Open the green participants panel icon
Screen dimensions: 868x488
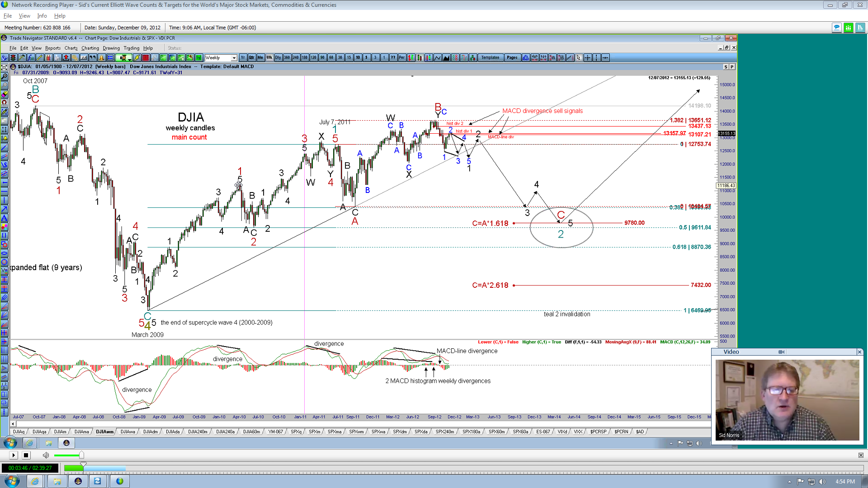point(849,28)
